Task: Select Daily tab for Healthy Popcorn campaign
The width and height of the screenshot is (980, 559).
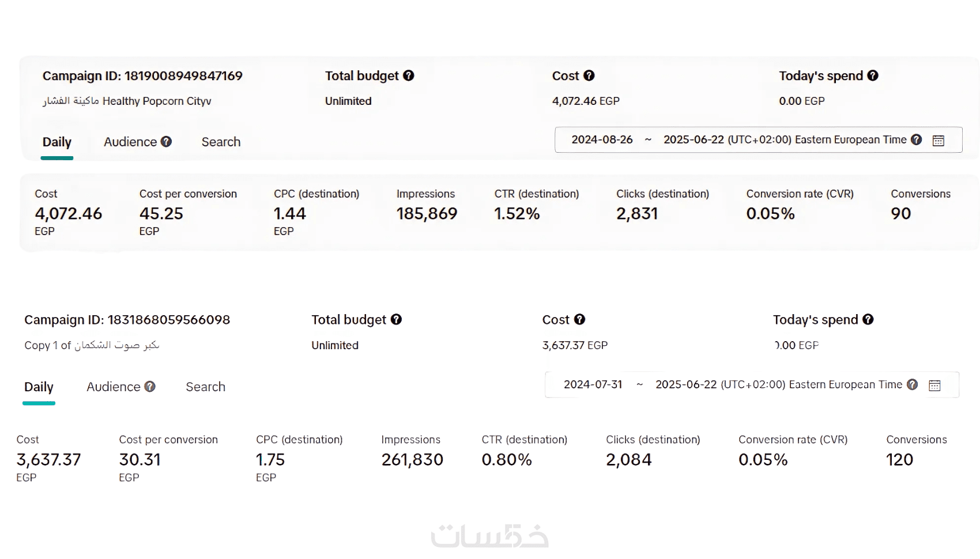Action: (x=57, y=142)
